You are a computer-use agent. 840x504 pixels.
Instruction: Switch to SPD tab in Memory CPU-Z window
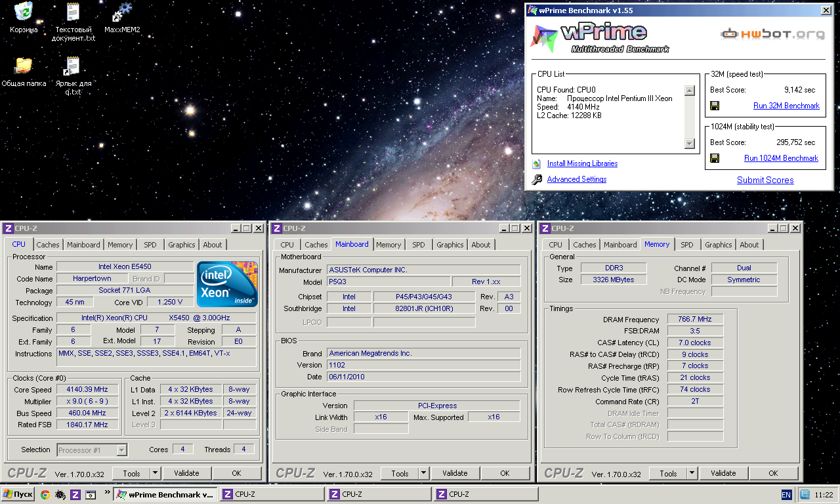point(687,245)
